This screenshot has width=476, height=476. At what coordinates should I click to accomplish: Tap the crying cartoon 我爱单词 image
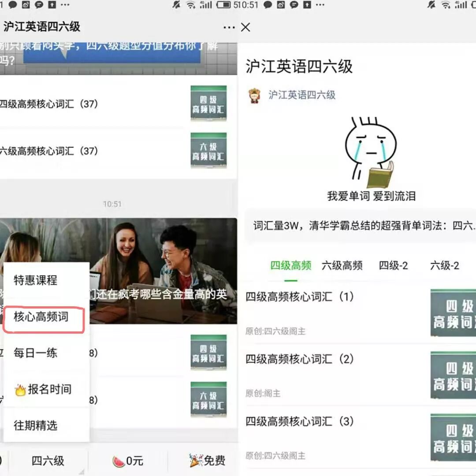click(371, 159)
